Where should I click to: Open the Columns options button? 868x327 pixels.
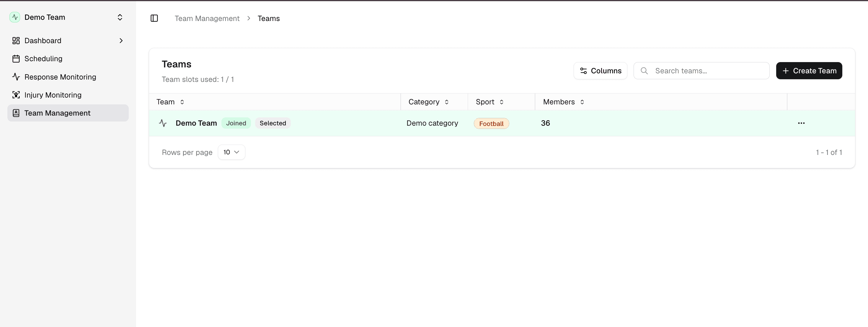[x=600, y=71]
